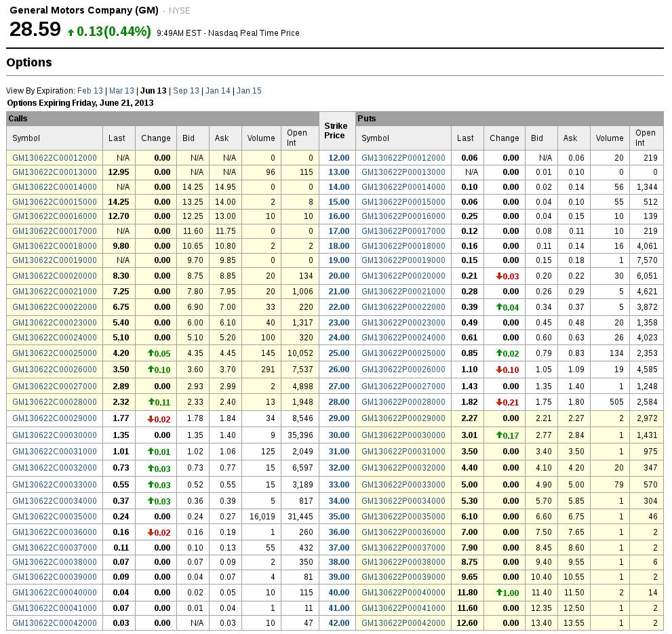Open call option GM130622C00028000

pyautogui.click(x=54, y=402)
